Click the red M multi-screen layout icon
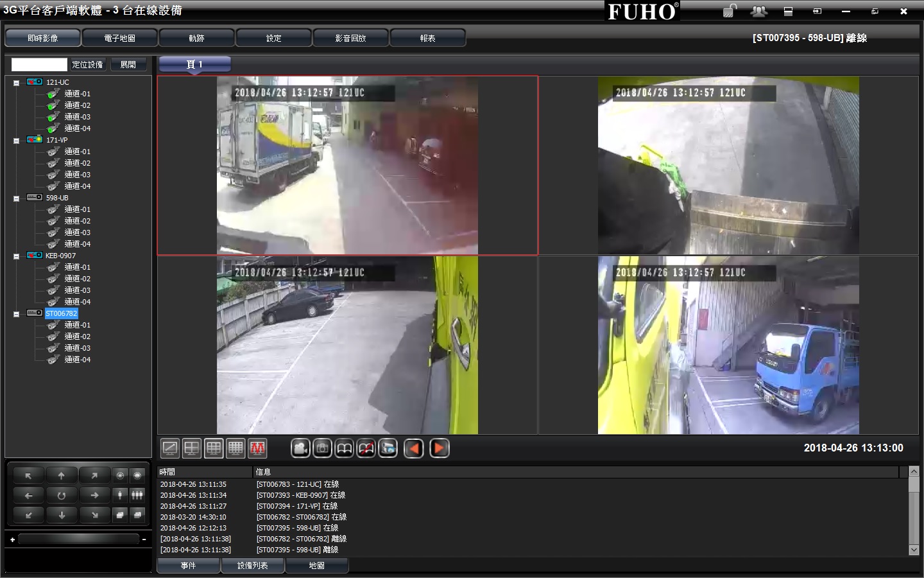This screenshot has width=924, height=578. pos(257,448)
